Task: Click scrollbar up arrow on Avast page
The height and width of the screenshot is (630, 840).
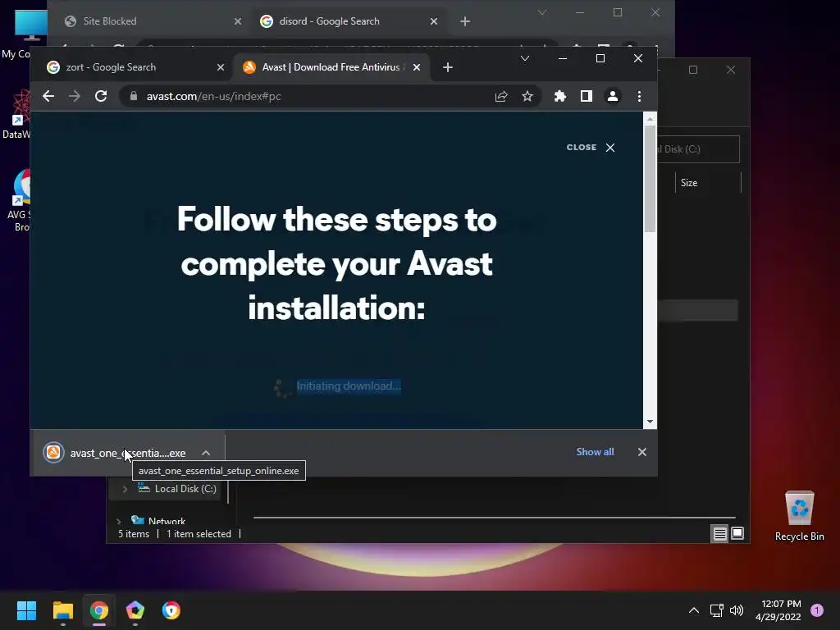Action: point(650,119)
